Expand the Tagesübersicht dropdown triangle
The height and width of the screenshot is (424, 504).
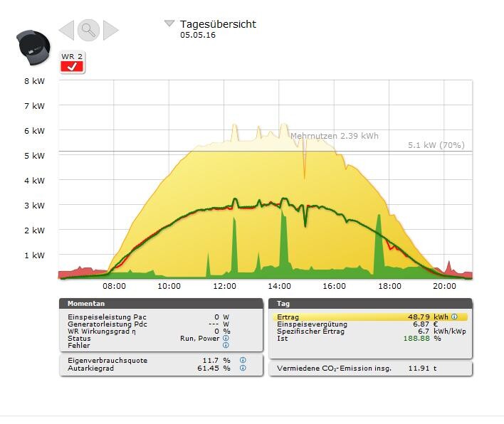(x=169, y=23)
